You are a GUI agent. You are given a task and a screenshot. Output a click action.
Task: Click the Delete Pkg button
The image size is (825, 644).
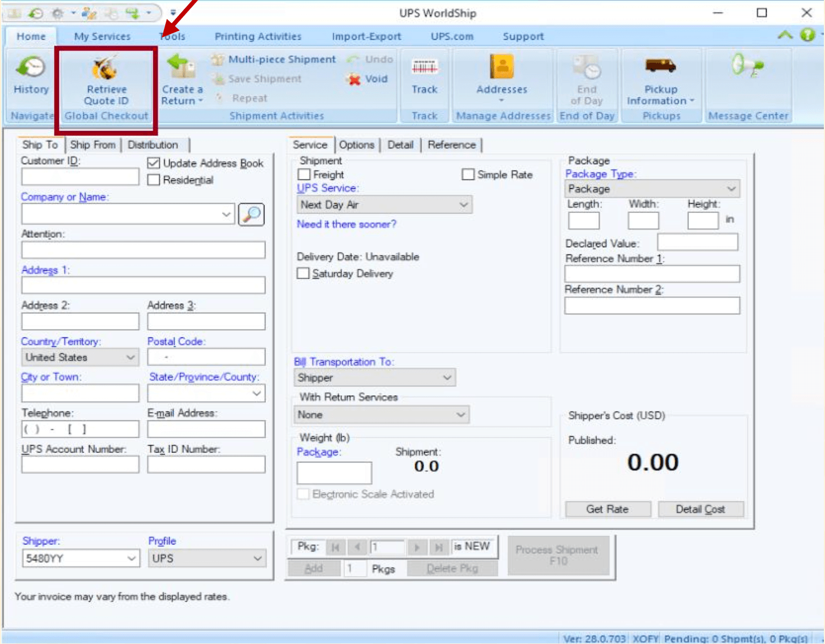(x=452, y=568)
